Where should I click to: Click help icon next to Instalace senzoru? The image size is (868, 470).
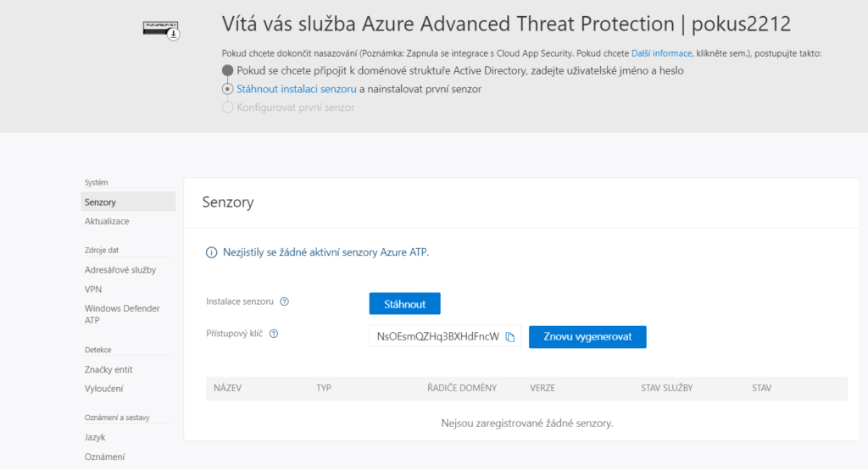tap(285, 301)
